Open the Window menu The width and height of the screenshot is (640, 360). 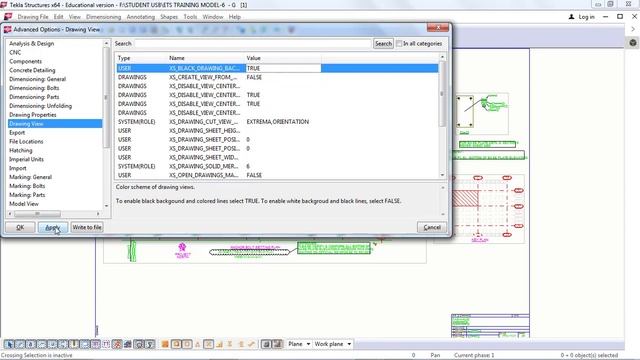[x=213, y=17]
